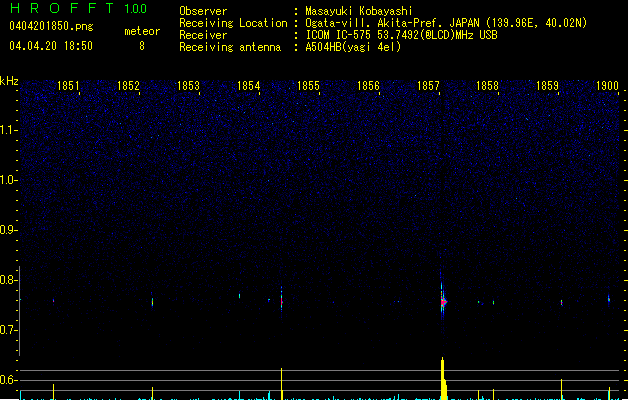Click the 0.6 kHz frequency label
This screenshot has height=400, width=629.
pos(9,380)
